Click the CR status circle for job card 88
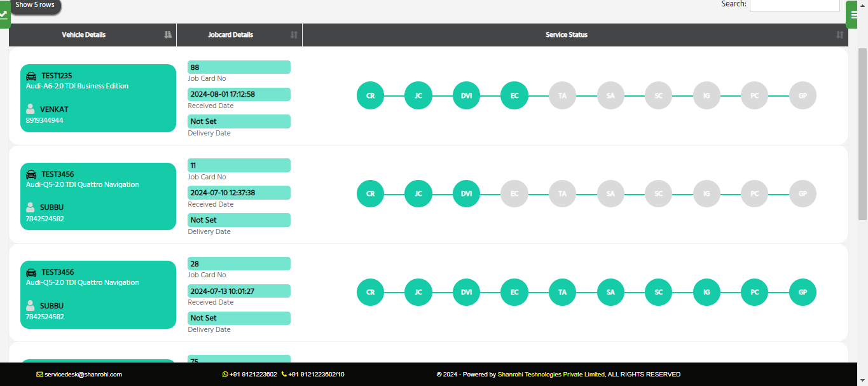Viewport: 868px width, 386px height. coord(371,95)
